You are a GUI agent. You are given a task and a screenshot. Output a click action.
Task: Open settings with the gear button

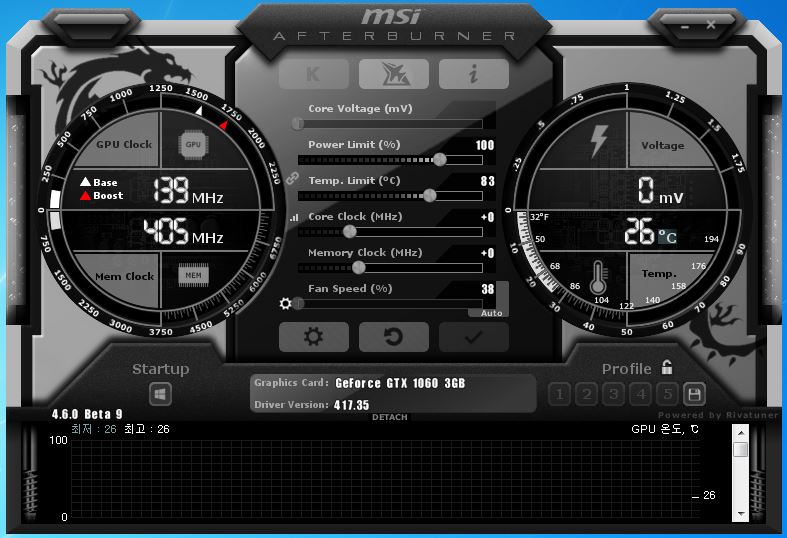(x=314, y=337)
